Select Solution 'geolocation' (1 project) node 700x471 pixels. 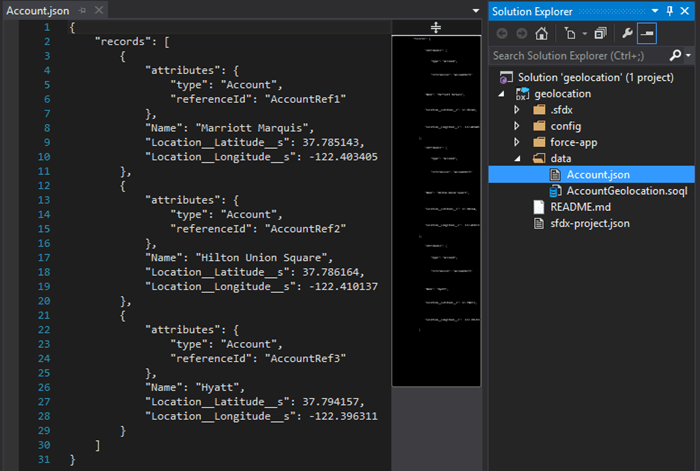click(596, 77)
